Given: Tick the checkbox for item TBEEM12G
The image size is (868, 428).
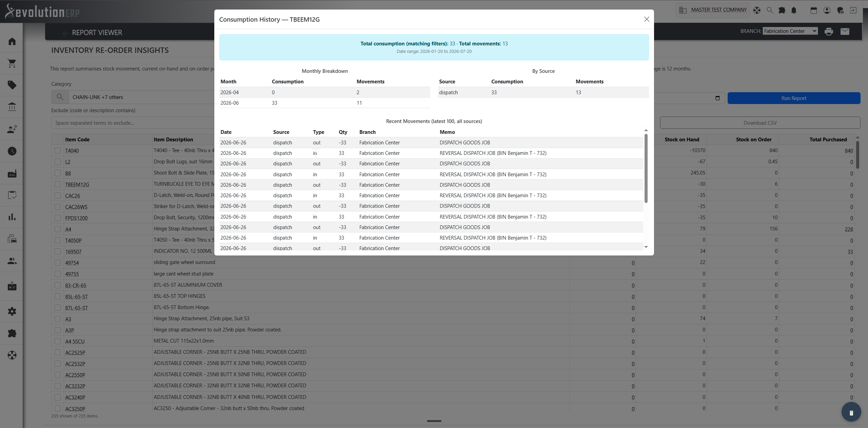Looking at the screenshot, I should tap(58, 184).
